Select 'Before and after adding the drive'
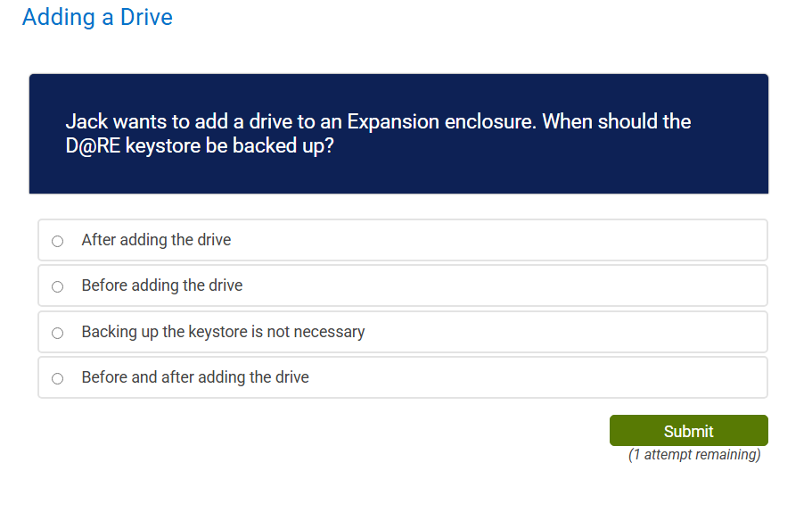The image size is (812, 529). 57,377
